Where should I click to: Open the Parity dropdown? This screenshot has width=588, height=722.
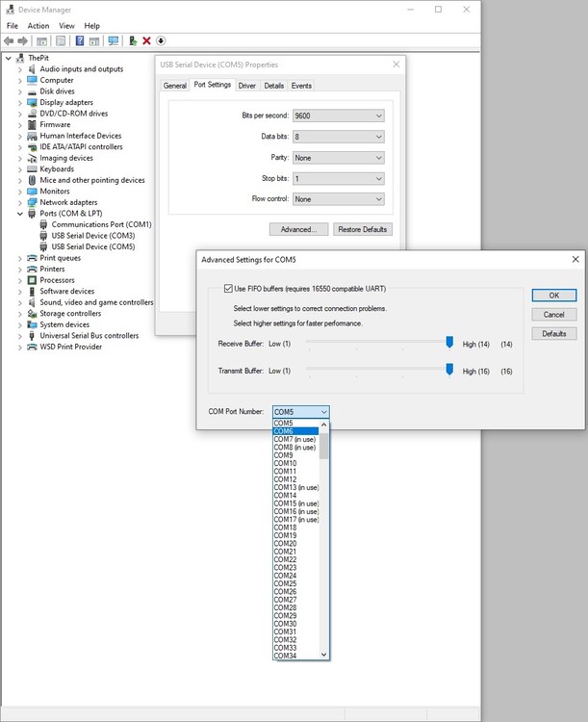click(339, 158)
